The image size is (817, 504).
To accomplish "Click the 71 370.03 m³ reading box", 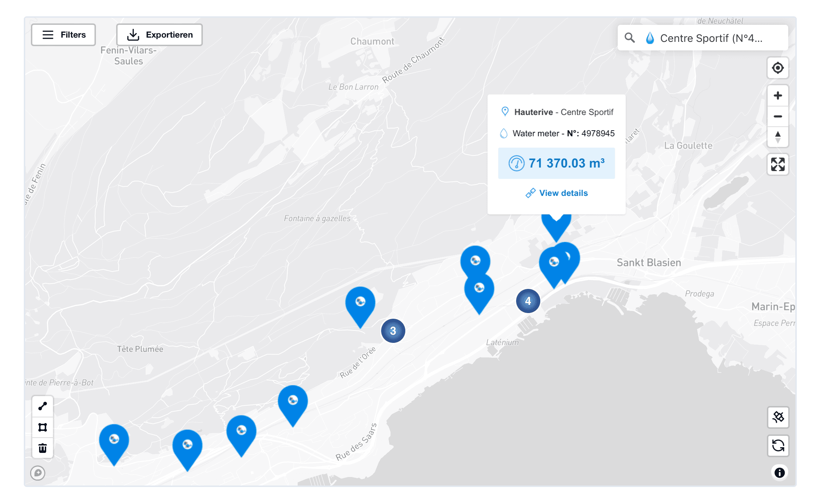I will tap(556, 163).
